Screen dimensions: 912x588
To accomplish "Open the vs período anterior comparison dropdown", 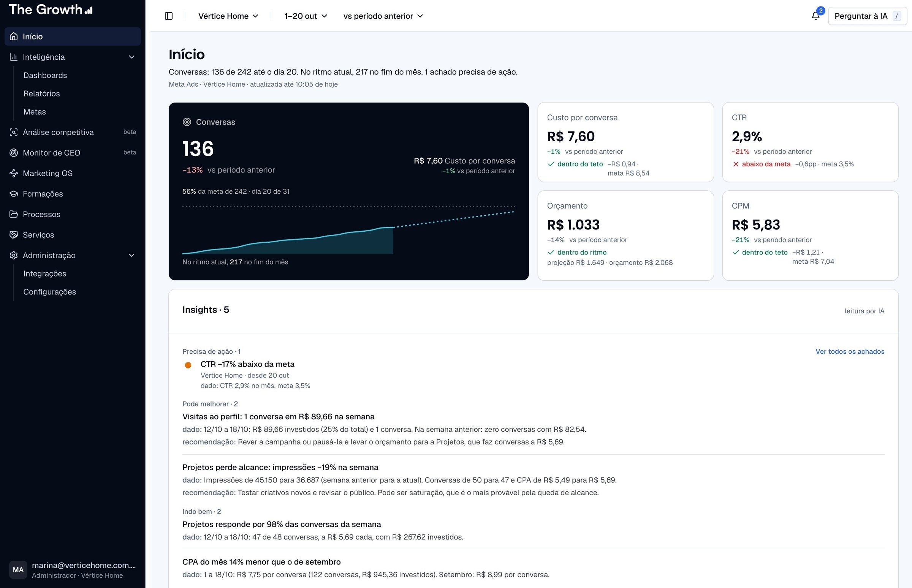I will pos(383,16).
